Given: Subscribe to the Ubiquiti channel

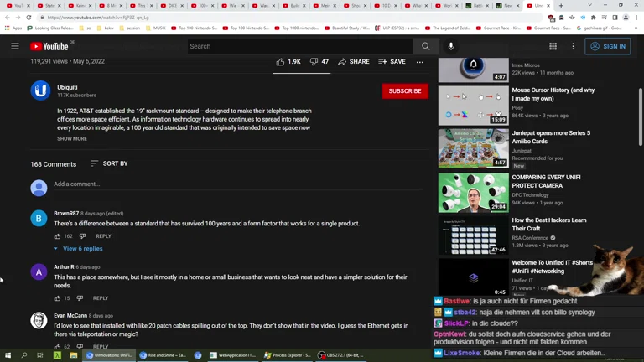Looking at the screenshot, I should tap(405, 91).
